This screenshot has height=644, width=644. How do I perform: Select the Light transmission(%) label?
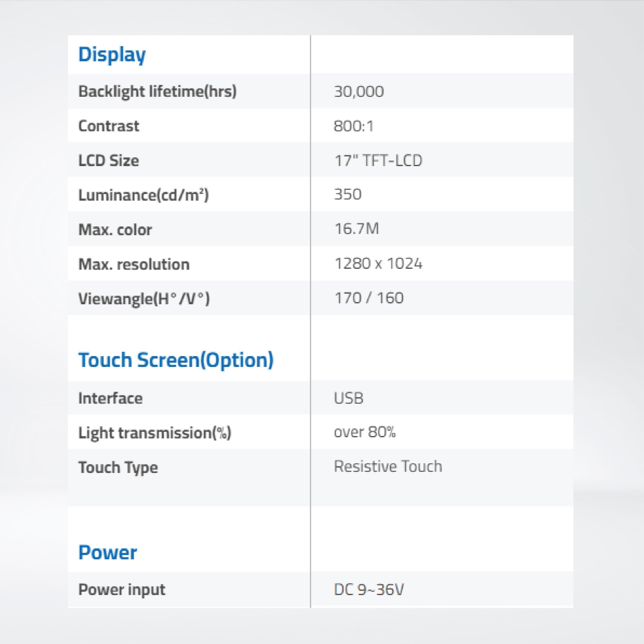[x=155, y=433]
